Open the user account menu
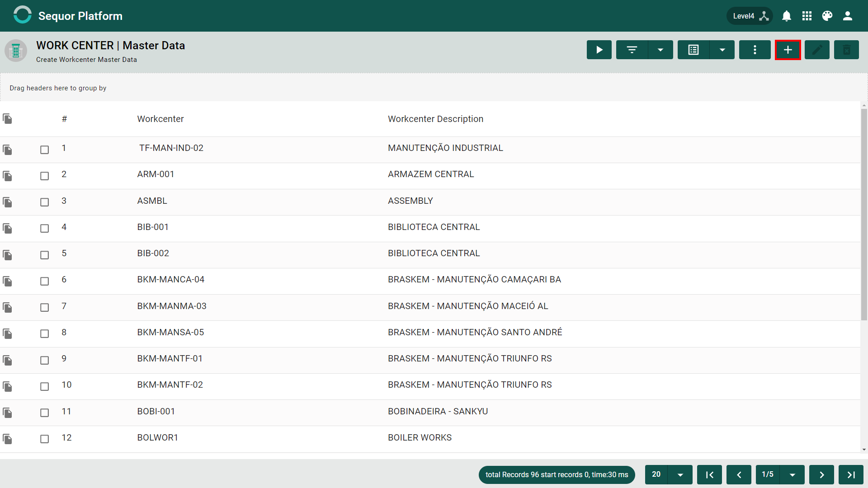 [x=848, y=16]
